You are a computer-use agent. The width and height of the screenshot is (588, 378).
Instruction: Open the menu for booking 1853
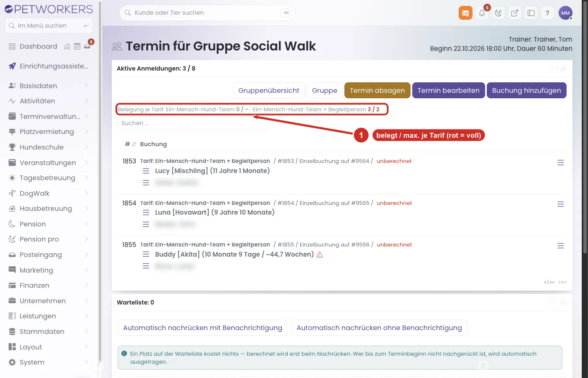[x=561, y=163]
